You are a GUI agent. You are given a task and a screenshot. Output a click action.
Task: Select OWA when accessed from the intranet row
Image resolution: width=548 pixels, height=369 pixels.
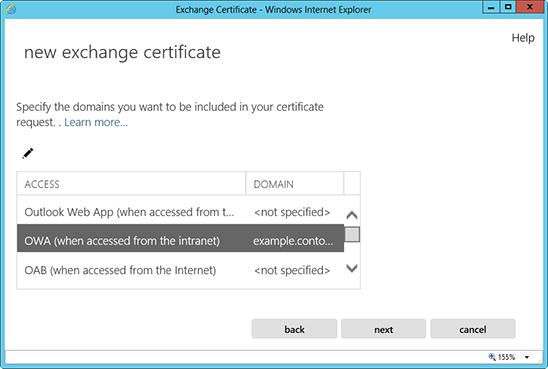pos(180,241)
